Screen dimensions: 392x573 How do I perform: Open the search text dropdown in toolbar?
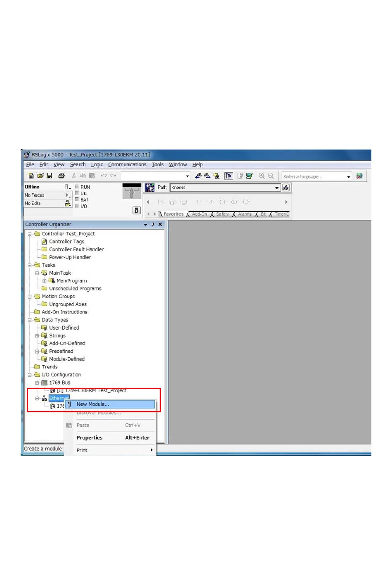pyautogui.click(x=187, y=176)
